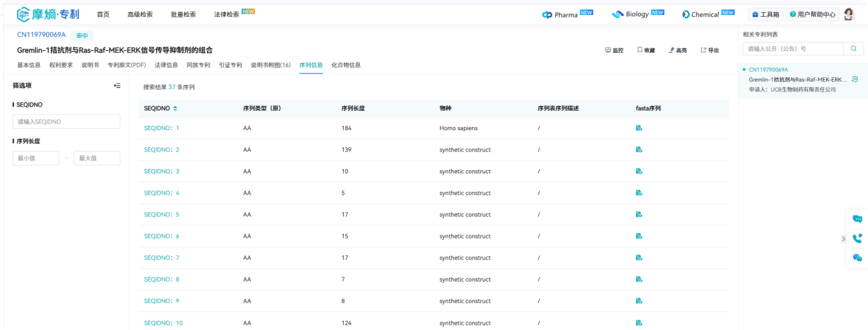Click sequence length value 139
The width and height of the screenshot is (868, 330).
point(346,150)
